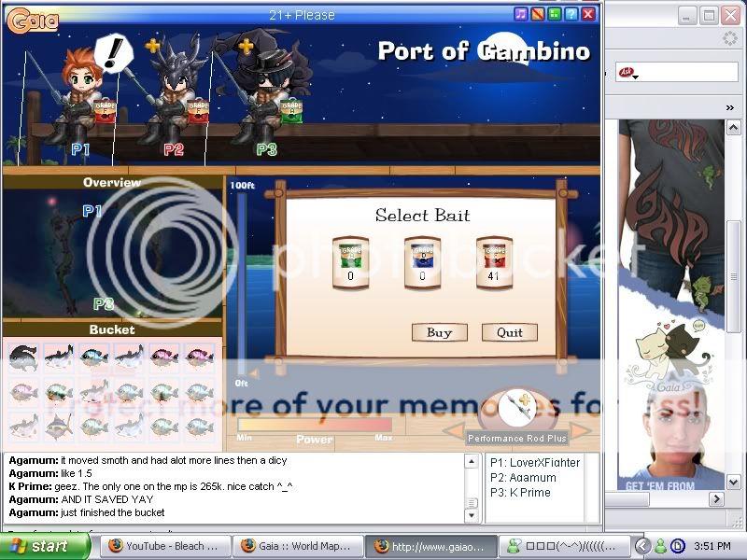Switch to next rod with right arrow
This screenshot has height=560, width=747.
tap(581, 431)
